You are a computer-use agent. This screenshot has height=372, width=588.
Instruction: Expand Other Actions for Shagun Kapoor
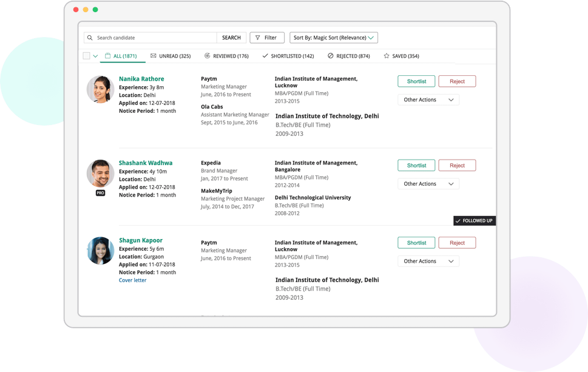point(428,261)
